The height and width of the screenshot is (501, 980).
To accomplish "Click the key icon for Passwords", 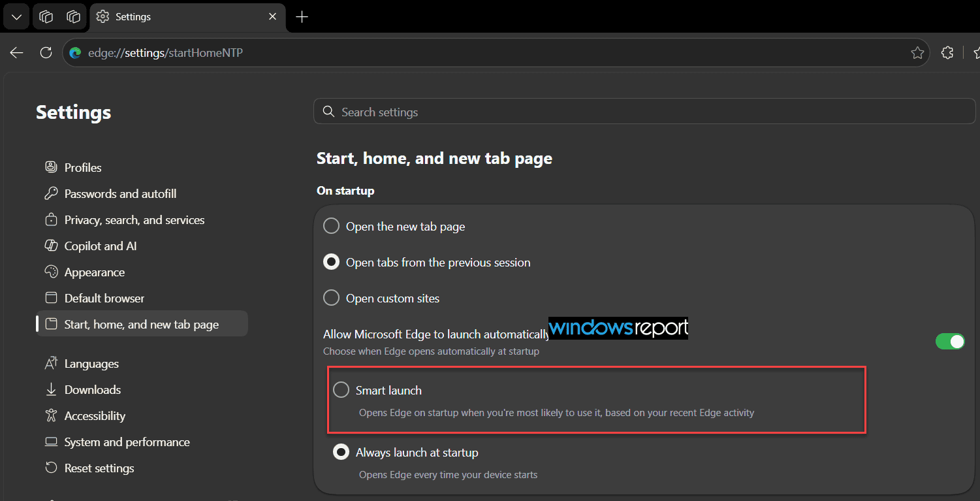I will tap(51, 193).
